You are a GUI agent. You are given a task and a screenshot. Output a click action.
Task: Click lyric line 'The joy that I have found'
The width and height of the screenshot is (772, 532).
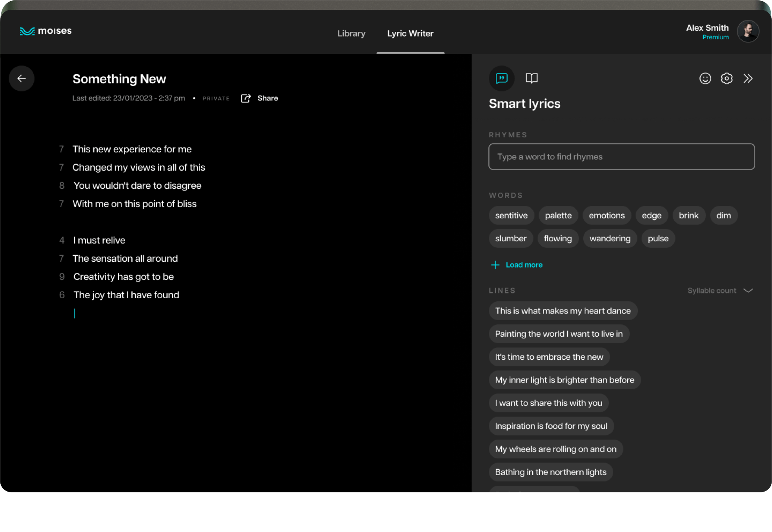pyautogui.click(x=126, y=295)
